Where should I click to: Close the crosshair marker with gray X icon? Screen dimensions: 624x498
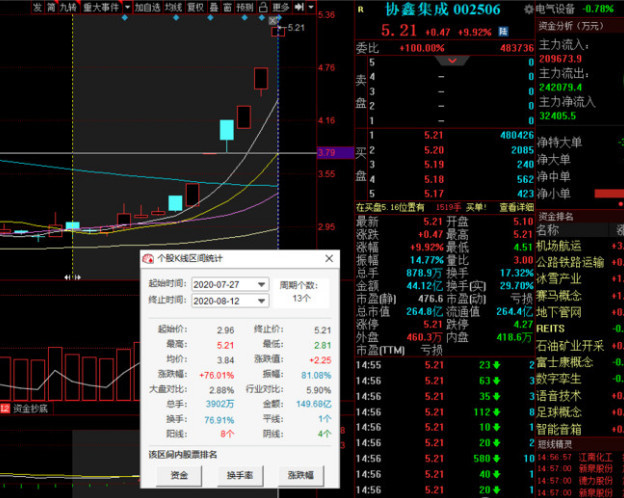click(273, 21)
